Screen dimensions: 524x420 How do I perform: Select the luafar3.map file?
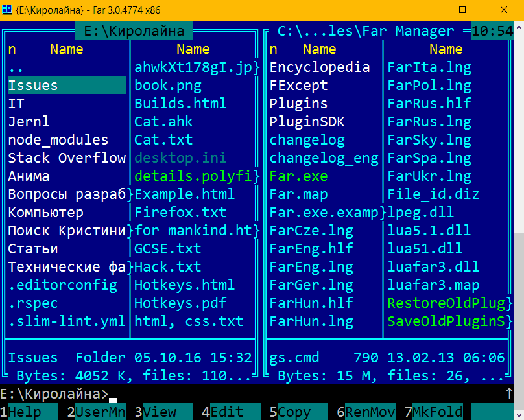tap(433, 285)
